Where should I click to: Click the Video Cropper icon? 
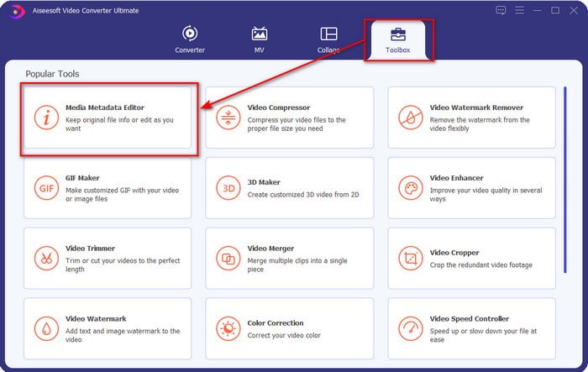tap(410, 258)
